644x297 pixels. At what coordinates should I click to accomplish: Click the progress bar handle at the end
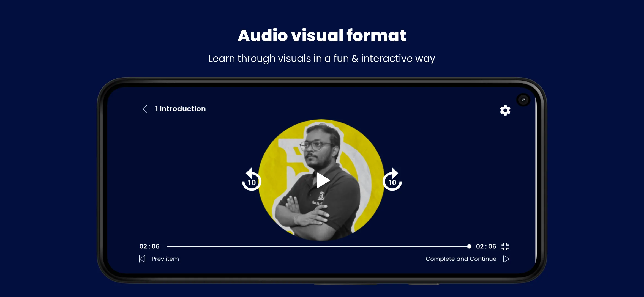pyautogui.click(x=469, y=246)
